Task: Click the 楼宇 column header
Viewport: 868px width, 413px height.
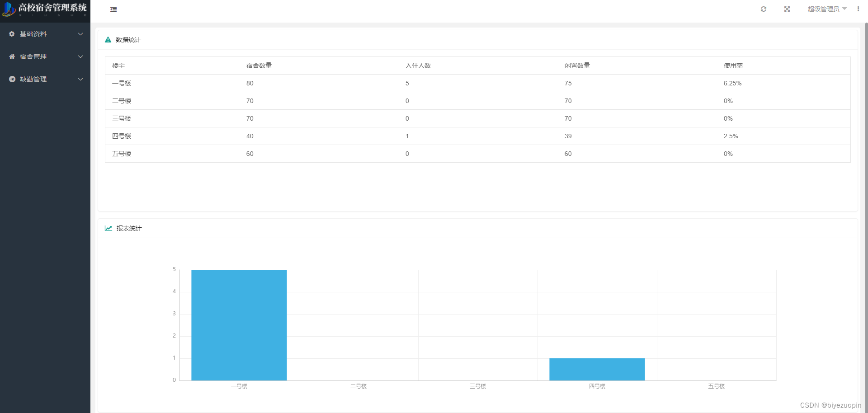Action: point(118,66)
